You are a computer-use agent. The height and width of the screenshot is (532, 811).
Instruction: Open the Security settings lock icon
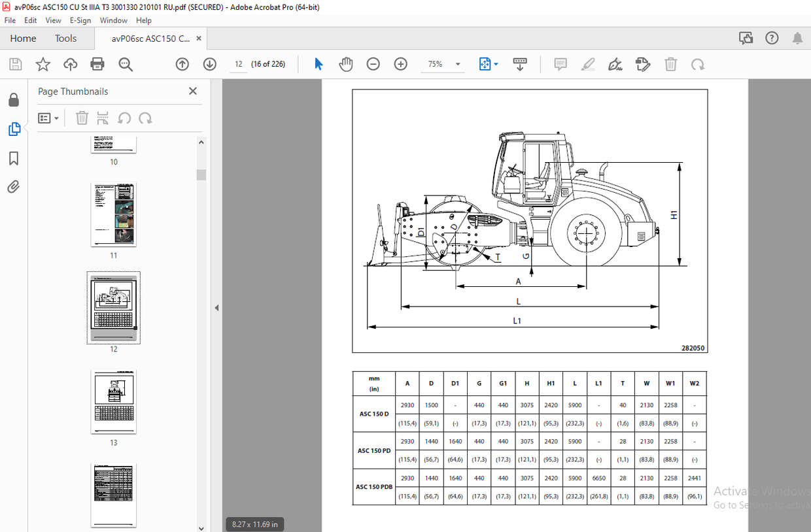pyautogui.click(x=14, y=99)
